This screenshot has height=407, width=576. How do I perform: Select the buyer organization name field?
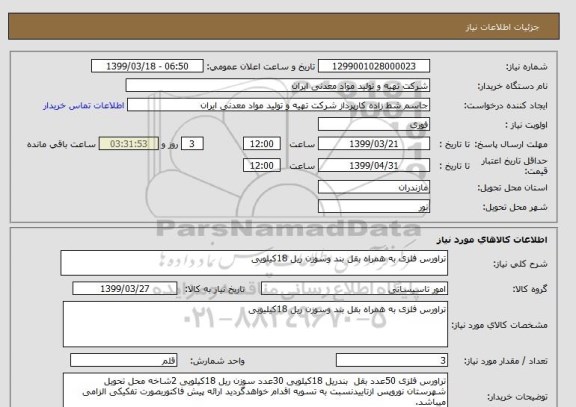pos(277,86)
